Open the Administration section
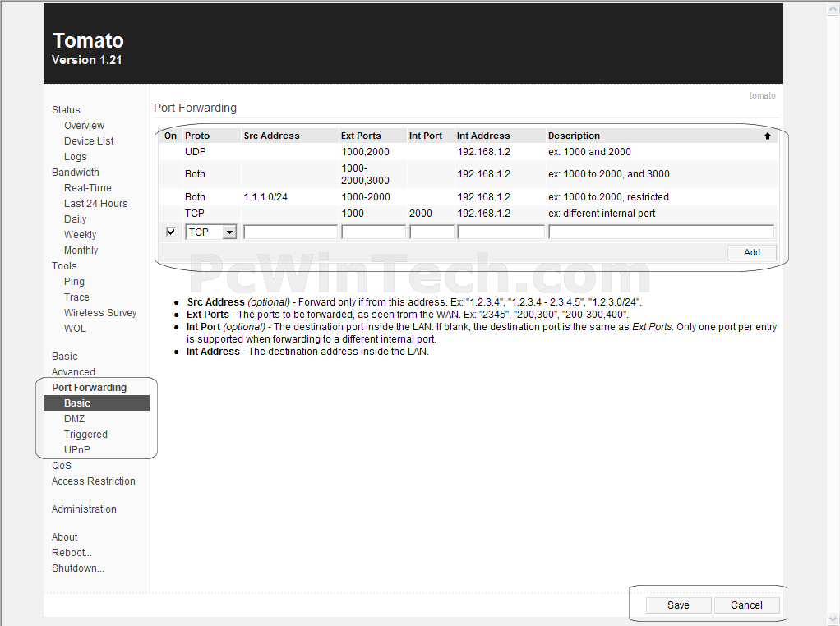Screen dimensions: 840x626 pyautogui.click(x=84, y=509)
